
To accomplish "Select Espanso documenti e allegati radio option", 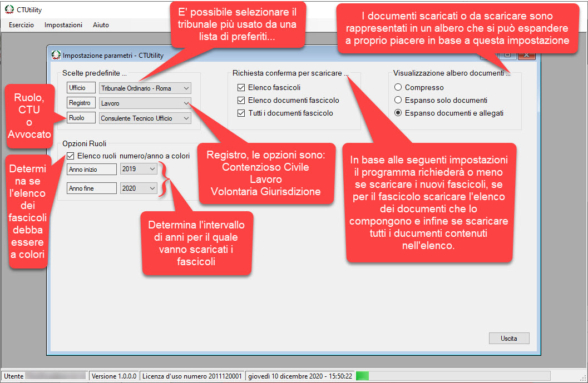I will click(x=398, y=113).
